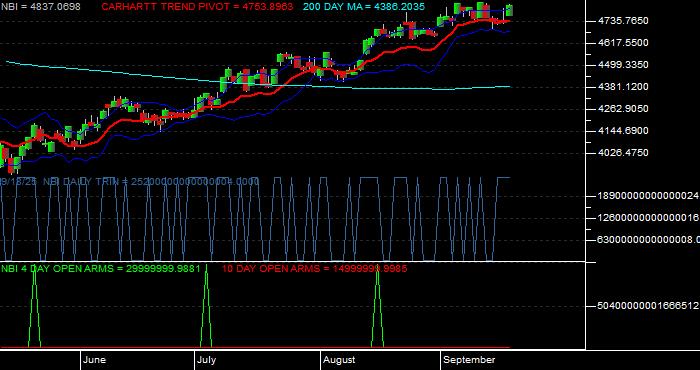
Task: Click the 1260000000000001 TRIN axis value
Action: (x=648, y=218)
